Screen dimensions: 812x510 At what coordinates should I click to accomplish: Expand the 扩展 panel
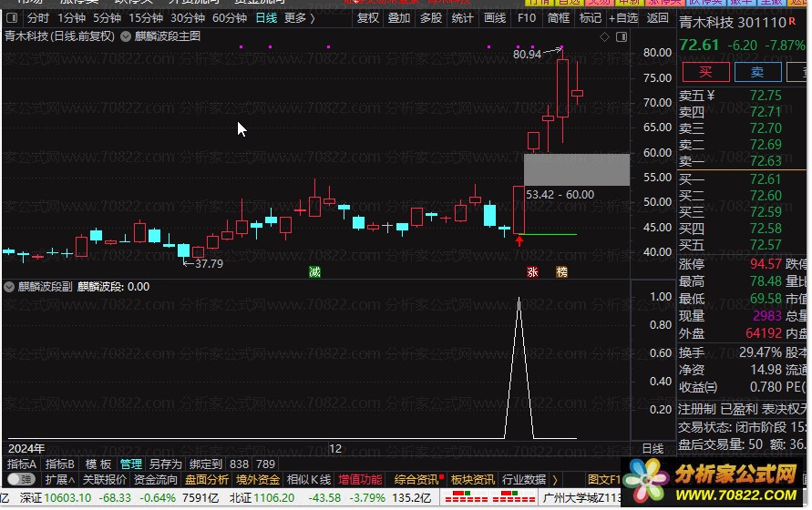pos(59,480)
